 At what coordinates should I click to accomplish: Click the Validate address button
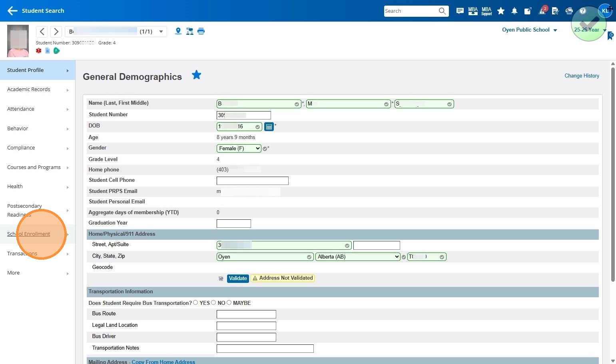[238, 278]
